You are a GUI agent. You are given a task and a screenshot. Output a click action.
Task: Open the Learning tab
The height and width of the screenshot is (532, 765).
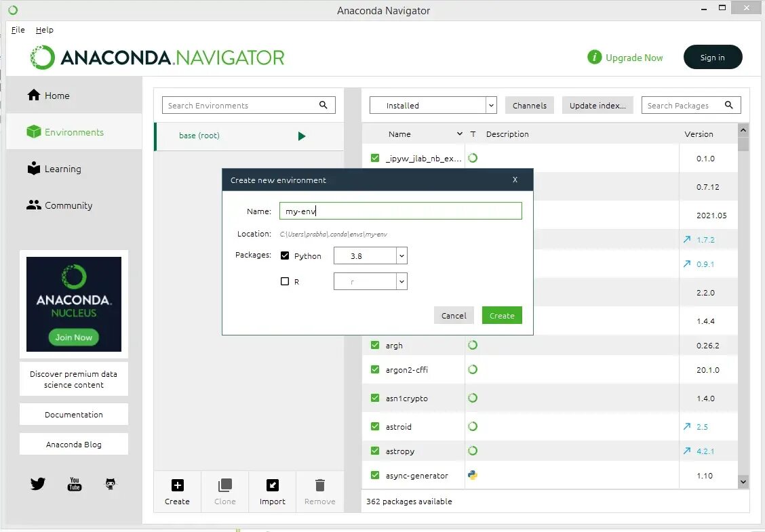(x=74, y=169)
